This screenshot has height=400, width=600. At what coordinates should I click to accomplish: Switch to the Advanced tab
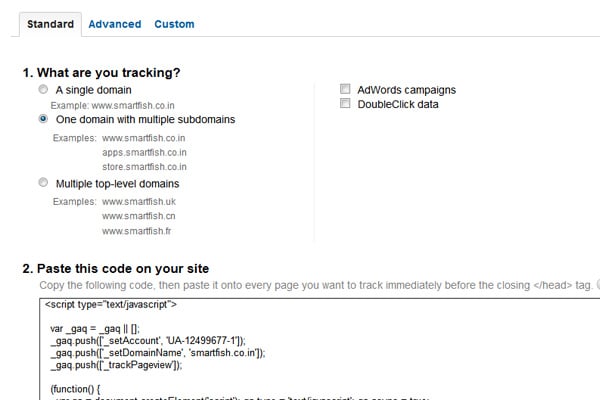pos(114,24)
